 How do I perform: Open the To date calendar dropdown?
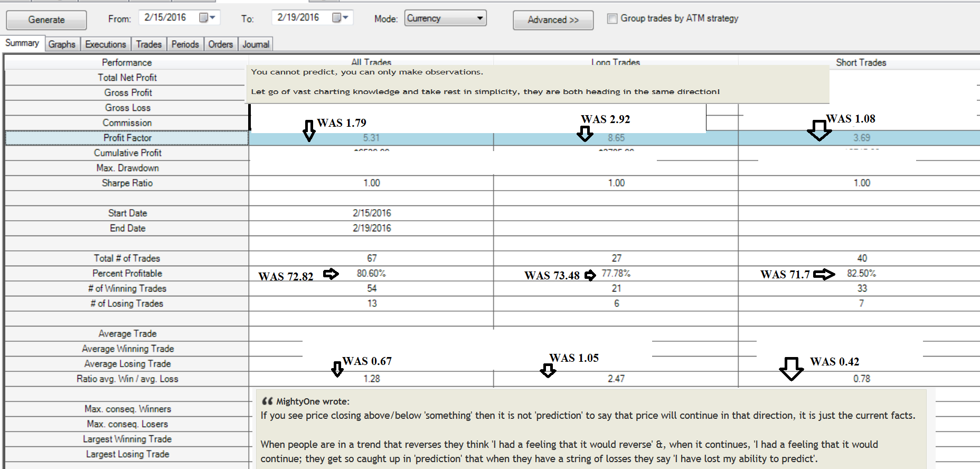click(341, 17)
